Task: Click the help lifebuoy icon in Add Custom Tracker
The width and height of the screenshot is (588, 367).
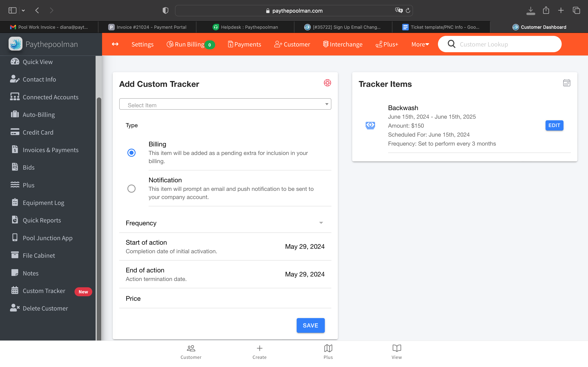Action: (x=327, y=83)
